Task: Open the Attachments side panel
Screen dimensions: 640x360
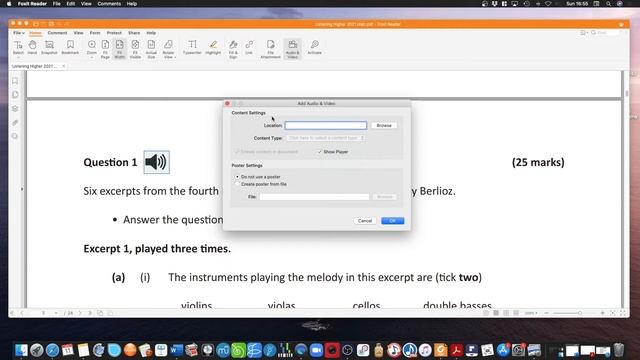Action: (15, 122)
